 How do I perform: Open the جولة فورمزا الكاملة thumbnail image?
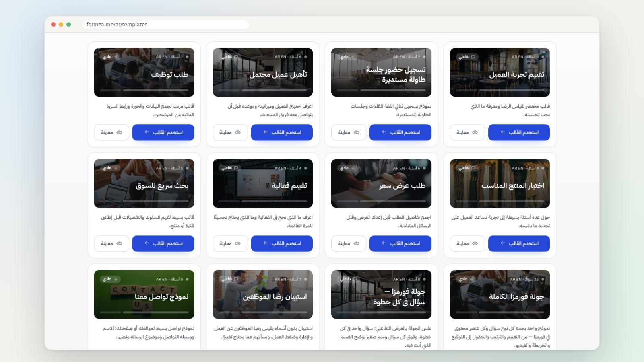[x=500, y=294]
